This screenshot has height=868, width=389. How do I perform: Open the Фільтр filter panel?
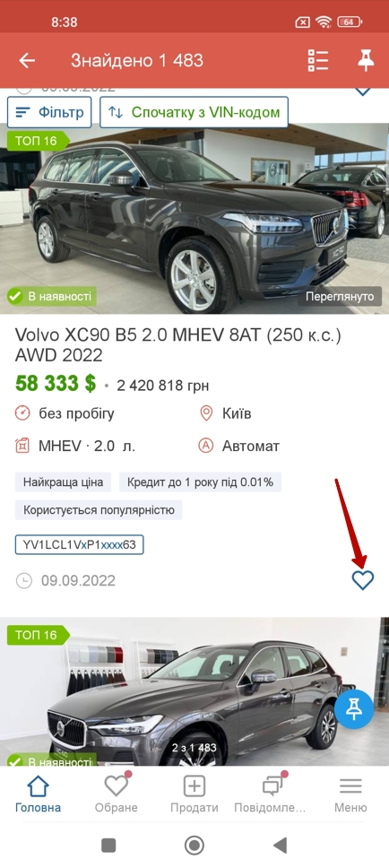[49, 112]
